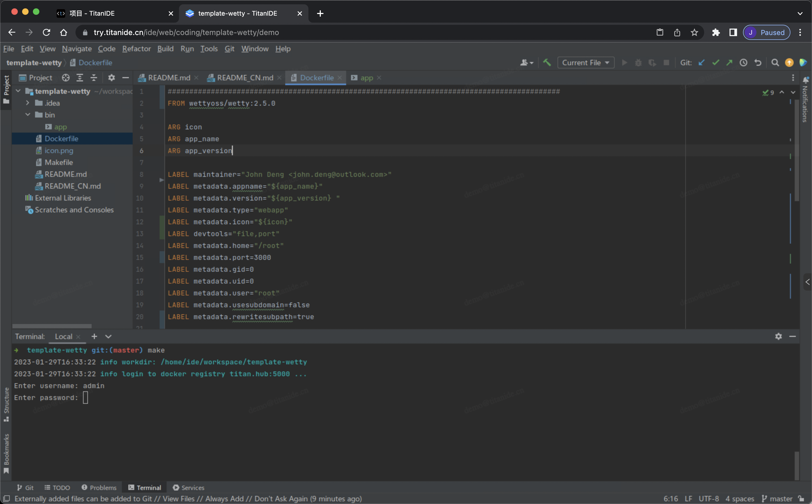
Task: Switch to README_CN.md editor tab
Action: [245, 78]
